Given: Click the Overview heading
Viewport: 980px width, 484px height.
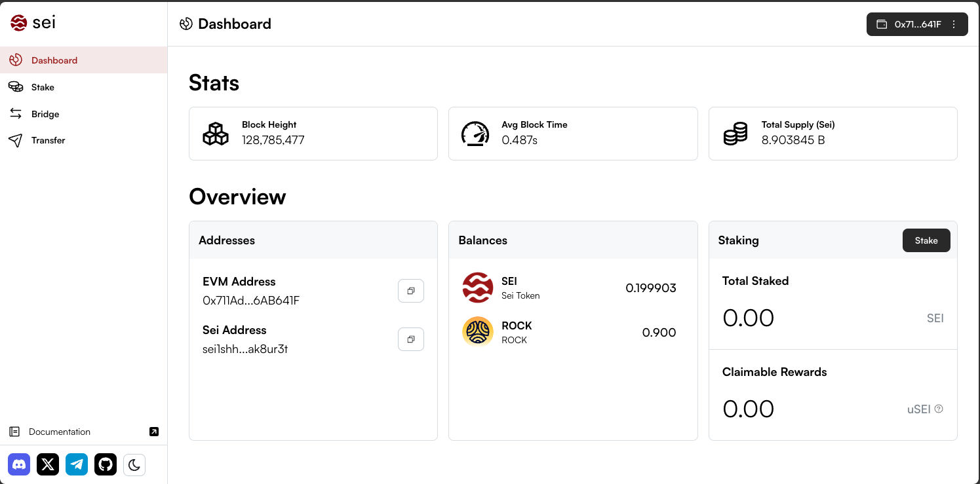Looking at the screenshot, I should pyautogui.click(x=237, y=196).
